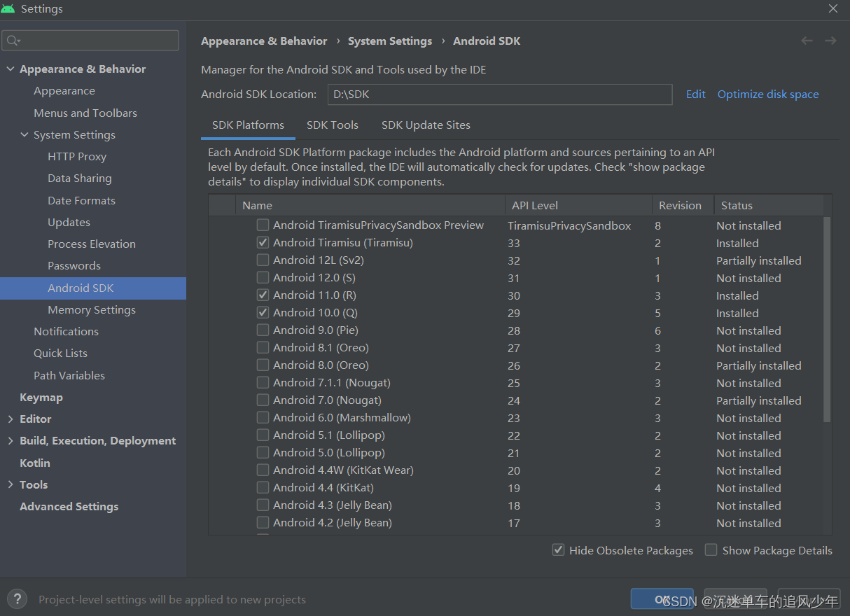Sort by Revision column header
This screenshot has width=850, height=616.
tap(683, 206)
